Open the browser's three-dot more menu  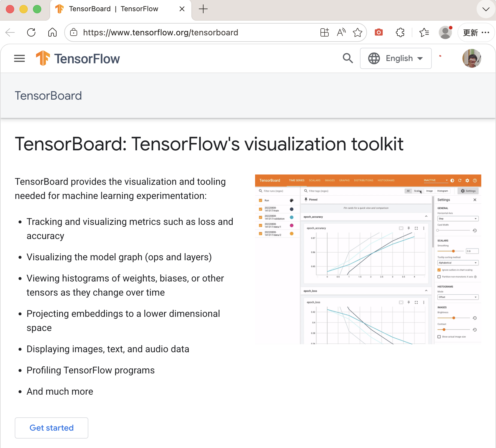[485, 32]
